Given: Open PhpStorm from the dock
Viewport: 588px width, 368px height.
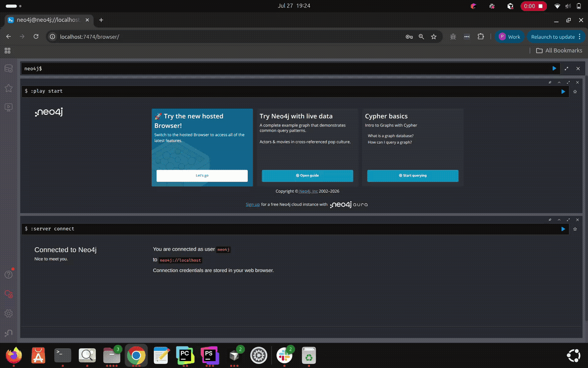Looking at the screenshot, I should pyautogui.click(x=209, y=355).
